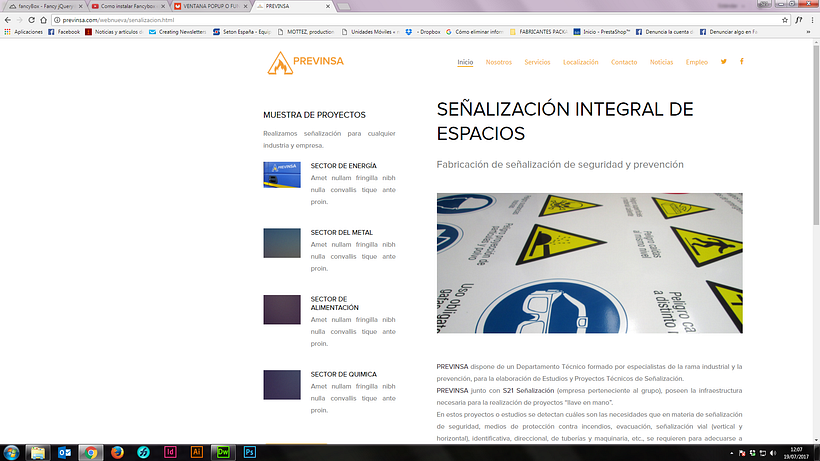
Task: Open the Inicio - PrestaShop bookmark
Action: [602, 32]
